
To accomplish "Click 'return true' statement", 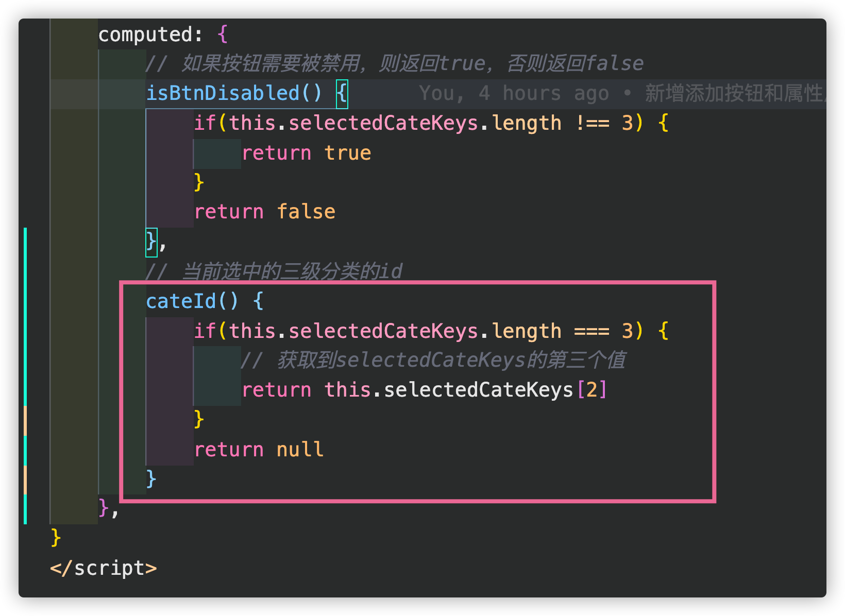I will click(306, 153).
